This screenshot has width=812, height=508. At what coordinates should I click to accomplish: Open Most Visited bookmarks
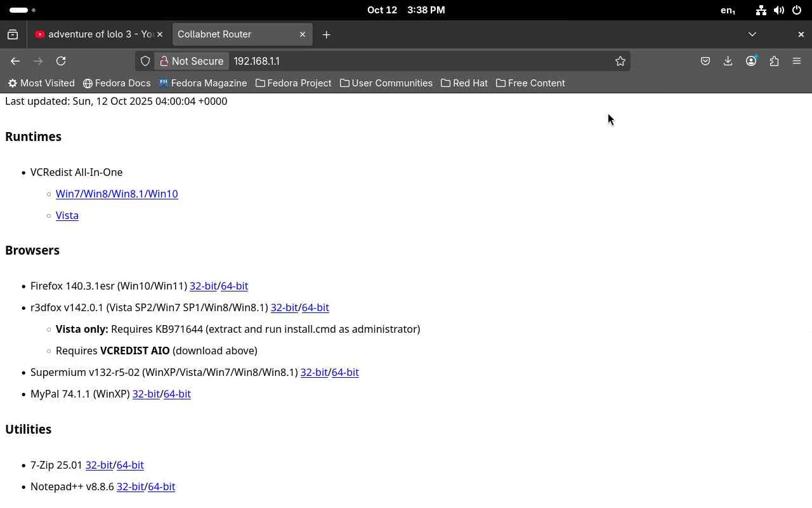point(41,83)
